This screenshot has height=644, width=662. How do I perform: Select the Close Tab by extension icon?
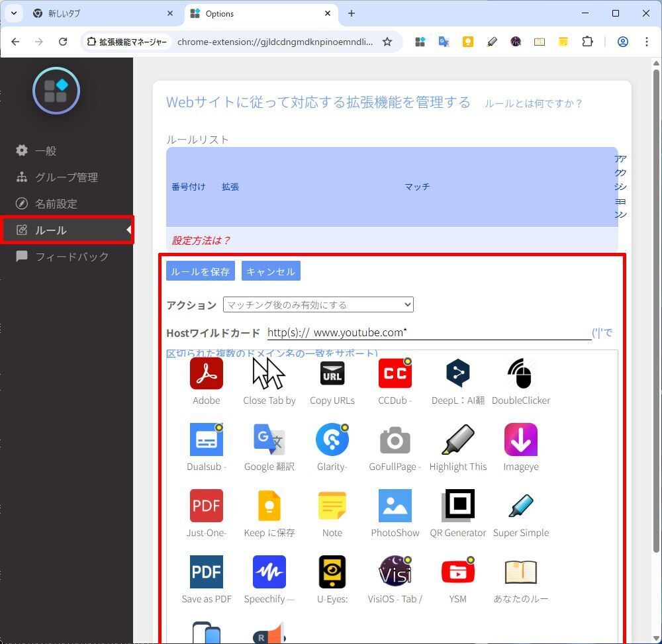[x=269, y=373]
